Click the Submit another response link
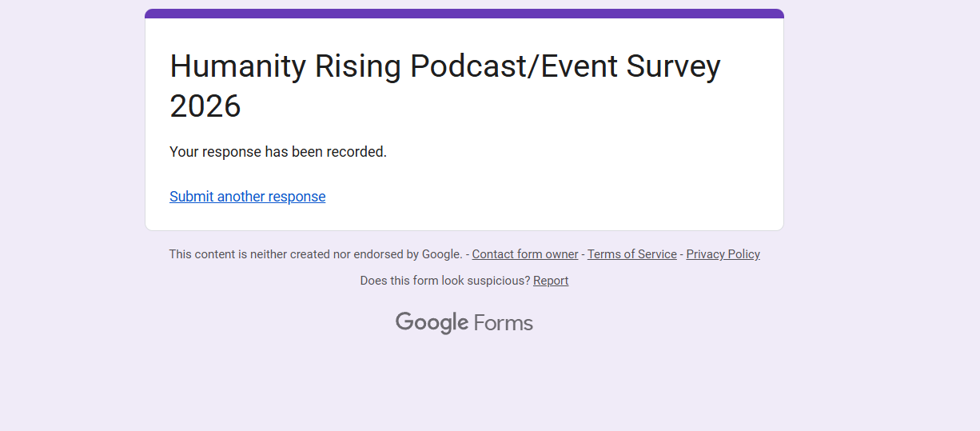The height and width of the screenshot is (431, 980). [247, 197]
